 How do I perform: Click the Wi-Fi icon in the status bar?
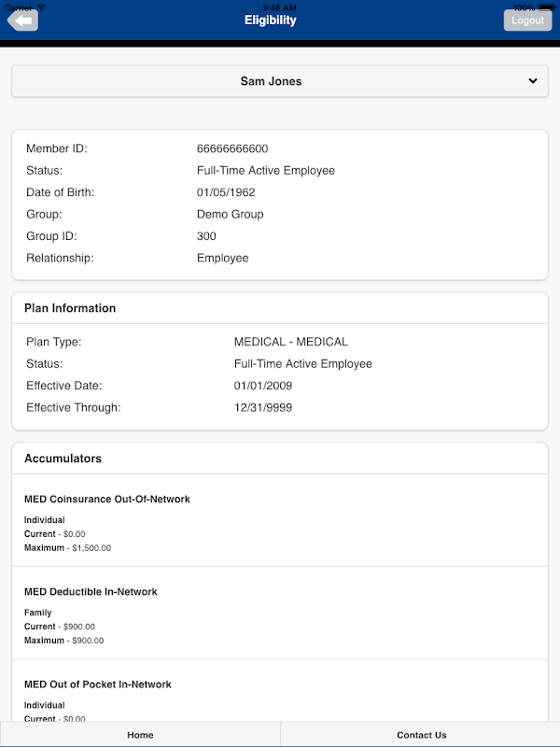(41, 7)
